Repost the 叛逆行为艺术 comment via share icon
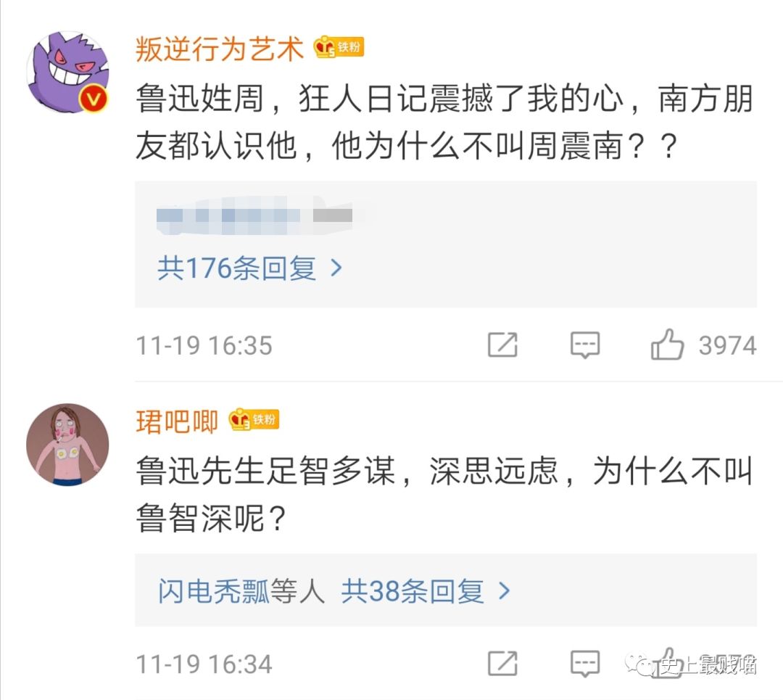The width and height of the screenshot is (783, 700). pos(502,345)
